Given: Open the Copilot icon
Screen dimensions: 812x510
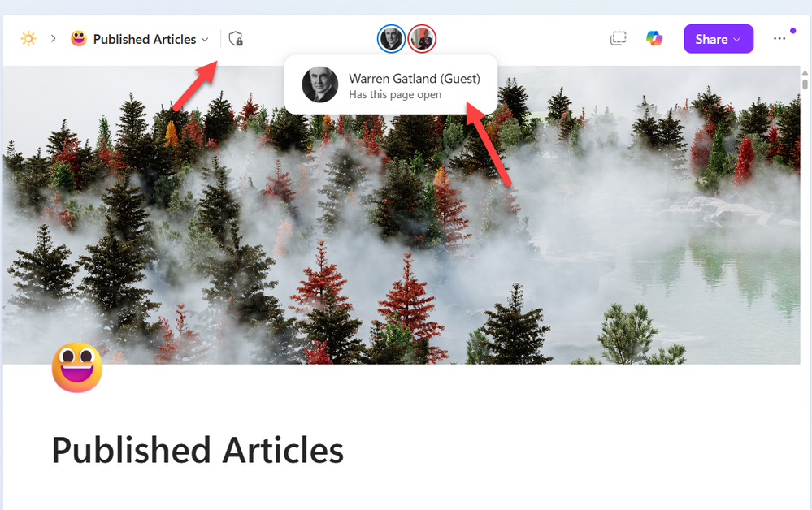Looking at the screenshot, I should tap(654, 39).
